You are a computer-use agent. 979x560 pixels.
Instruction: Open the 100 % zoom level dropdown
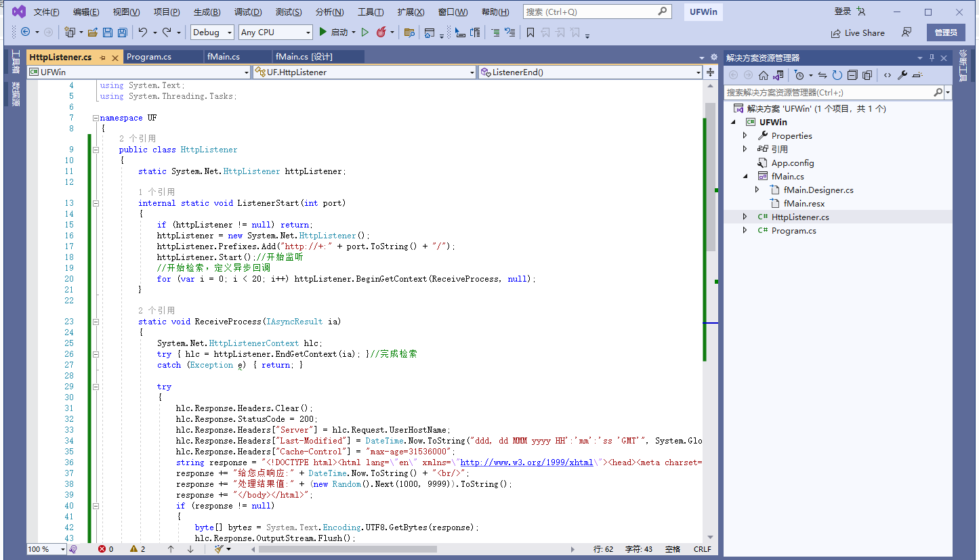click(x=47, y=549)
